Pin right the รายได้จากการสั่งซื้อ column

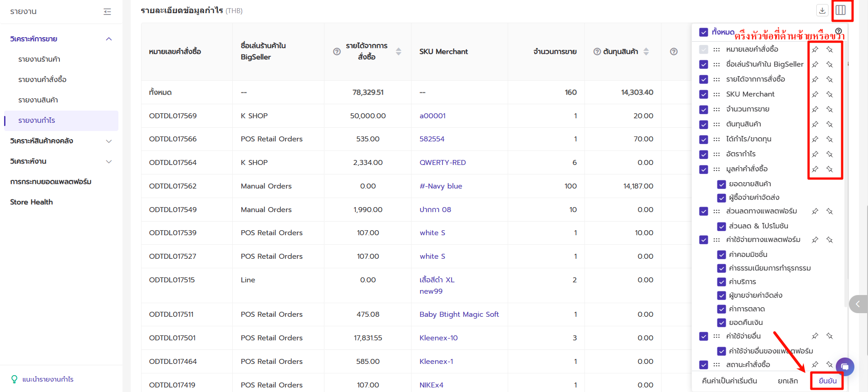[x=829, y=79]
